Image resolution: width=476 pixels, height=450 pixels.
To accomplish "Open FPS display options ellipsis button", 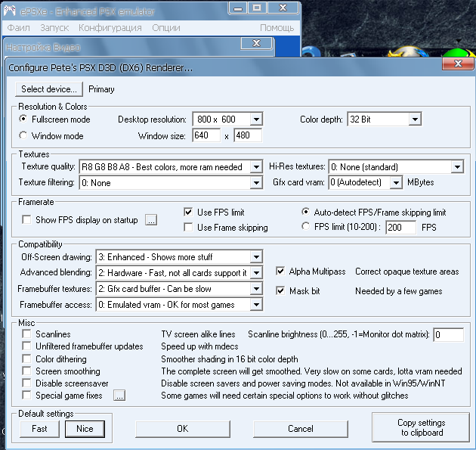I will pos(151,219).
